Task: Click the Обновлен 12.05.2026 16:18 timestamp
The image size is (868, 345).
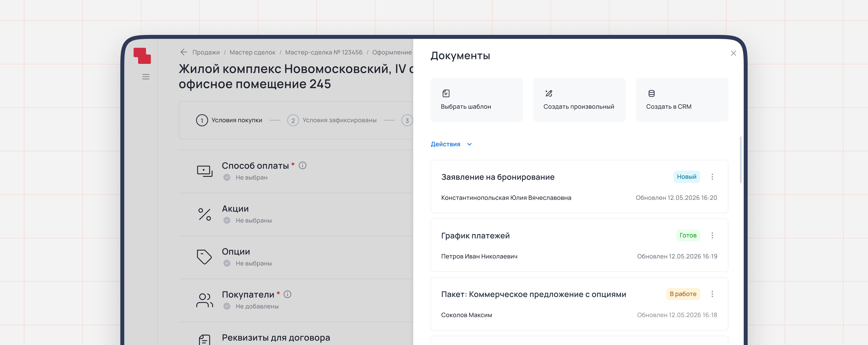Action: (x=677, y=315)
